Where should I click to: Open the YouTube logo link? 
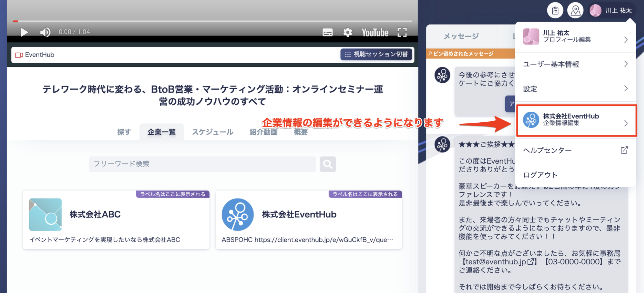click(x=375, y=33)
